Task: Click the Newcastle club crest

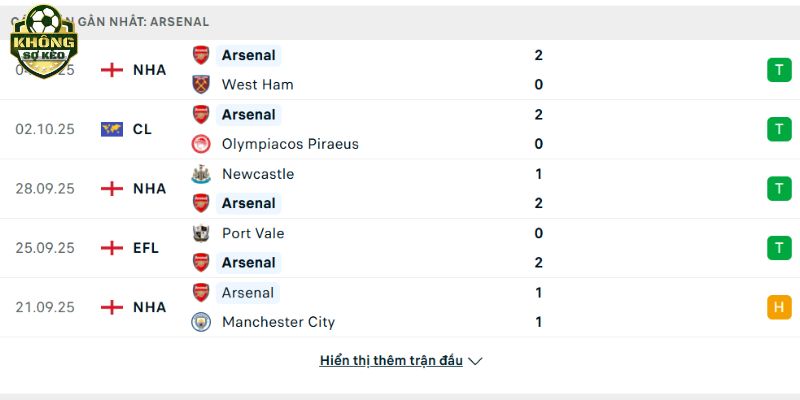Action: (x=201, y=174)
